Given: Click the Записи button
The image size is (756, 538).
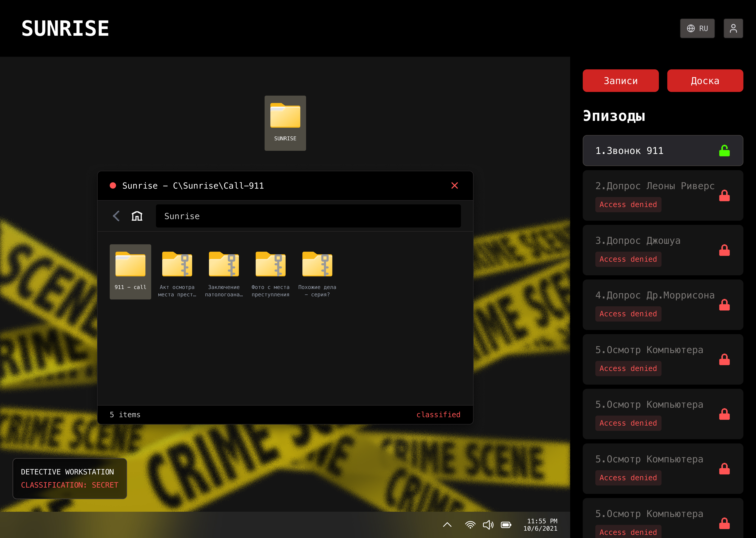Looking at the screenshot, I should point(620,81).
